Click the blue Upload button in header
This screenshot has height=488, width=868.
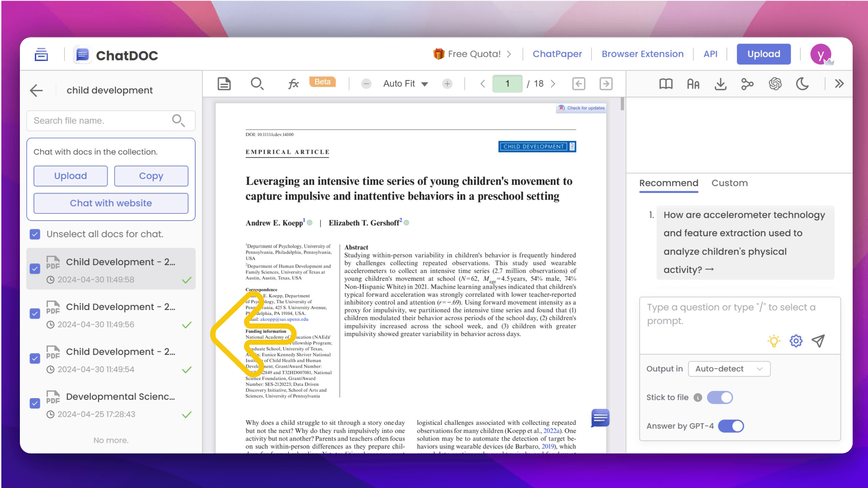[x=763, y=54]
